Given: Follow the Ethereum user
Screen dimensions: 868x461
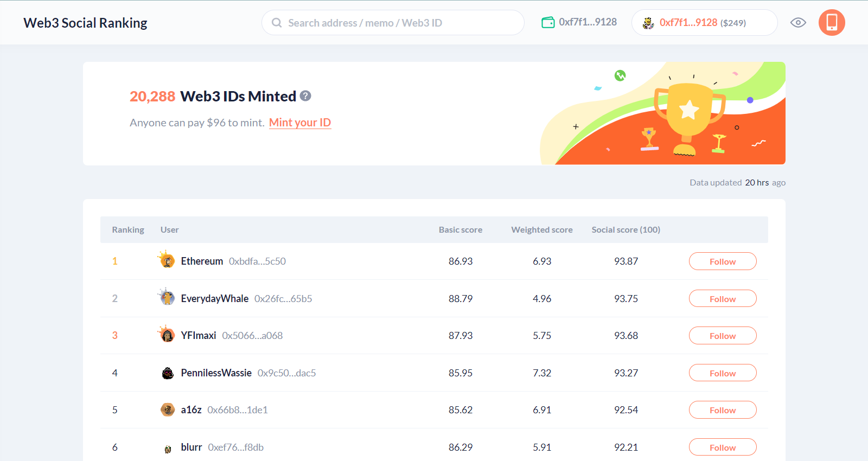Looking at the screenshot, I should [x=723, y=261].
